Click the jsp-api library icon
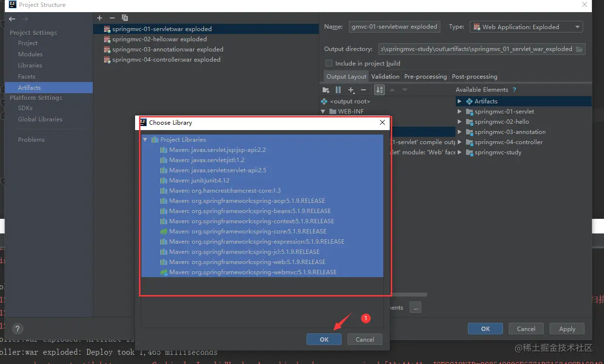Image resolution: width=604 pixels, height=364 pixels. click(x=164, y=150)
